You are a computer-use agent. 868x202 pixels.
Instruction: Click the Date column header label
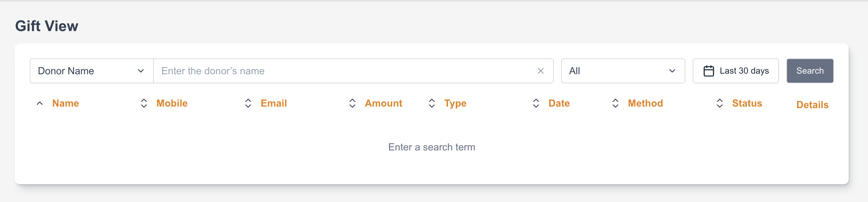pyautogui.click(x=559, y=103)
